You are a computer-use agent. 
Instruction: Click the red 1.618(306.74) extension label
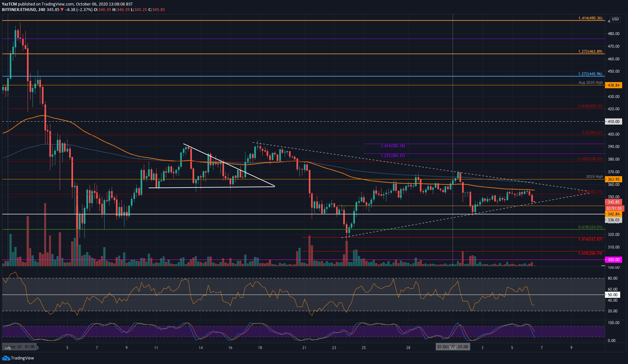(590, 253)
